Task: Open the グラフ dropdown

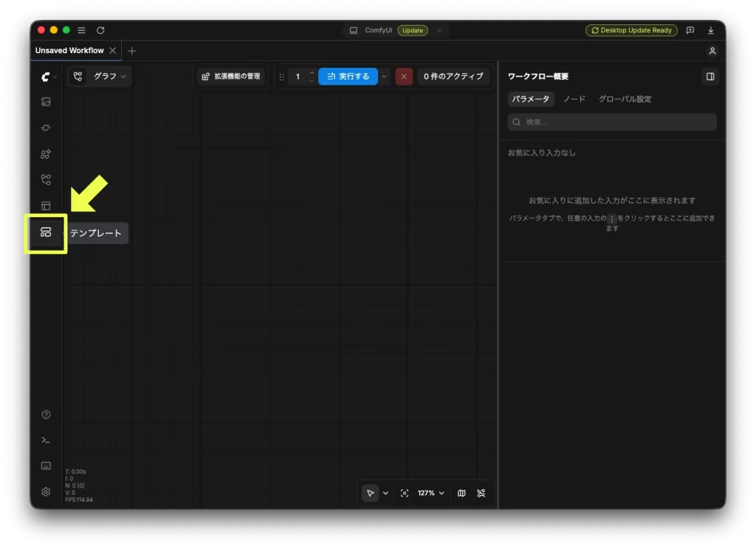Action: (110, 76)
